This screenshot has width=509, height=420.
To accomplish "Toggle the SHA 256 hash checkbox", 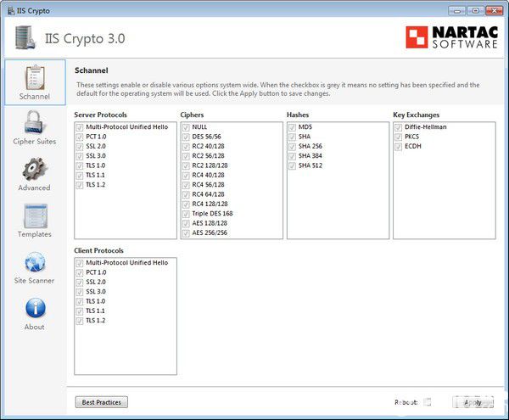I will [292, 147].
